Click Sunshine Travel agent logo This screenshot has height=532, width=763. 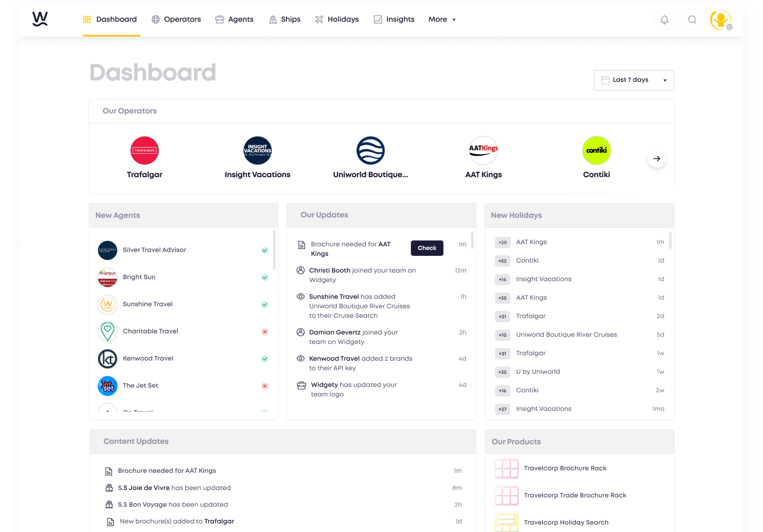tap(108, 304)
